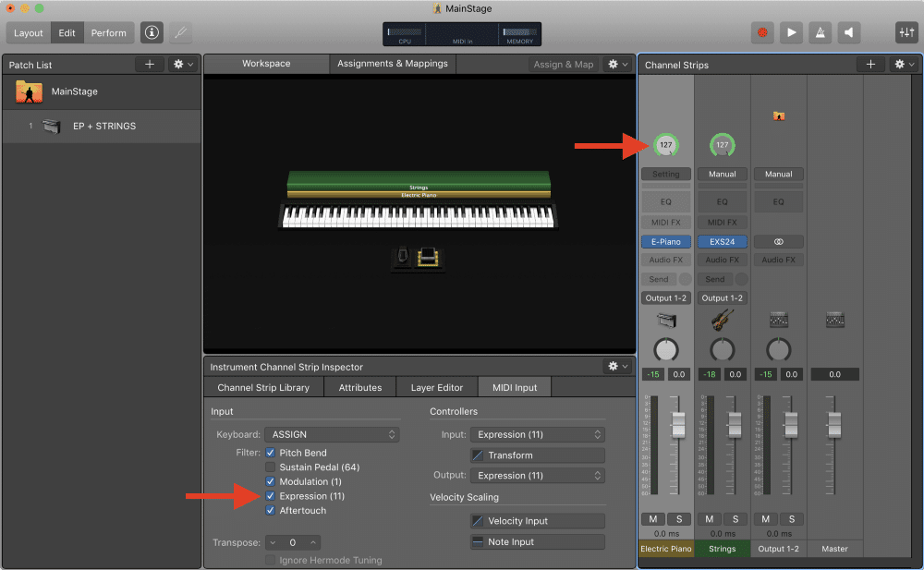This screenshot has height=570, width=924.
Task: Toggle the metronome icon
Action: point(820,32)
